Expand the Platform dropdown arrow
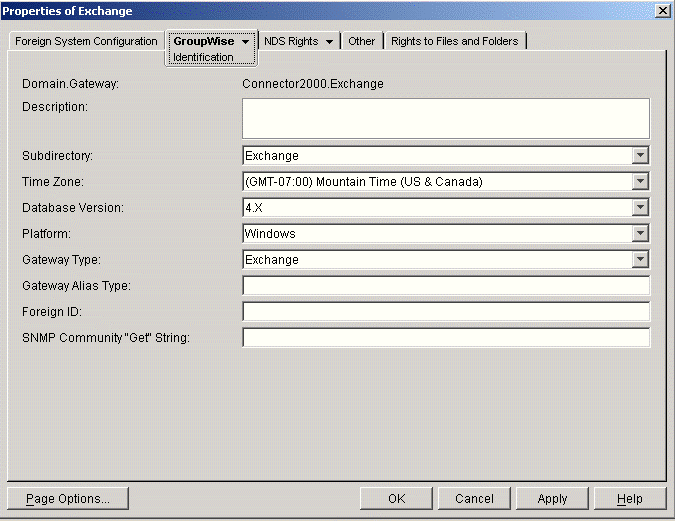The image size is (675, 521). [640, 233]
